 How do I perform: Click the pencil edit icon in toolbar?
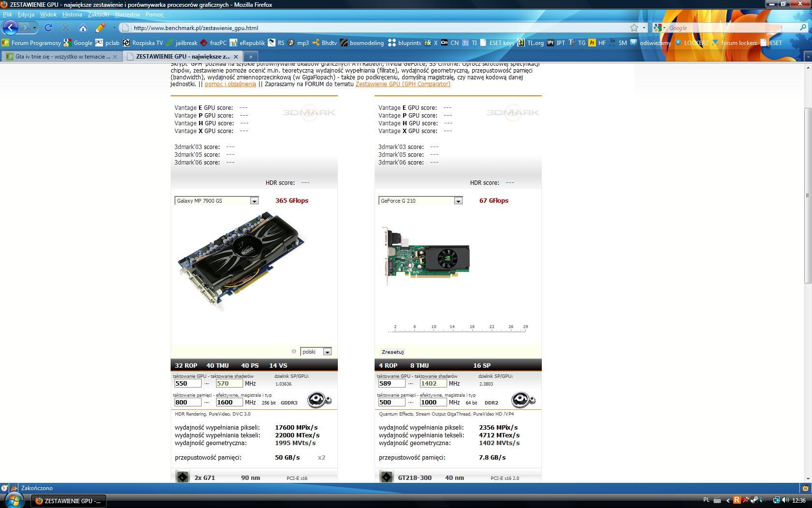pyautogui.click(x=101, y=28)
